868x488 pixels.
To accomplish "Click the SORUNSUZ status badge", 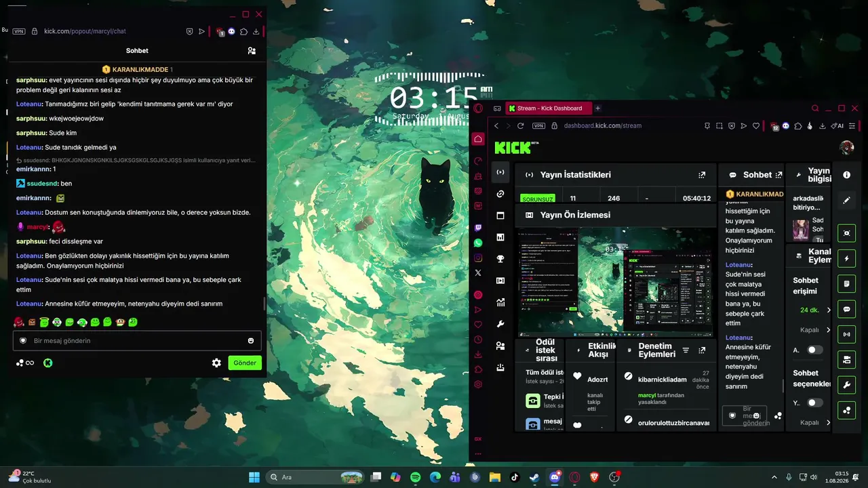I will pyautogui.click(x=538, y=199).
